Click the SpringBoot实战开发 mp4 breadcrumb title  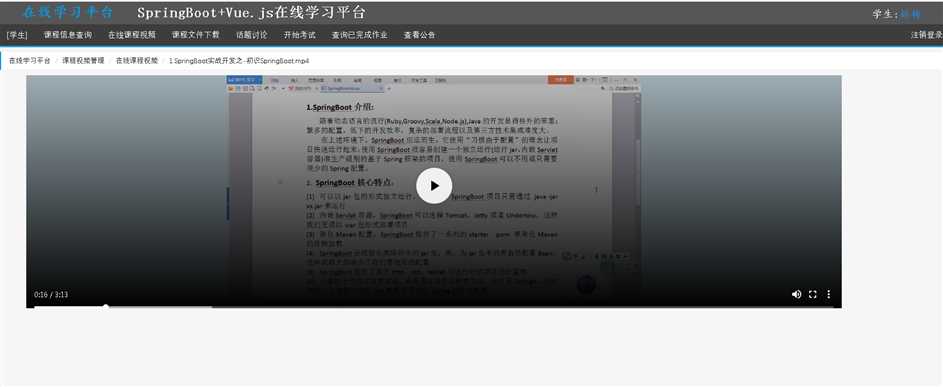click(x=239, y=61)
